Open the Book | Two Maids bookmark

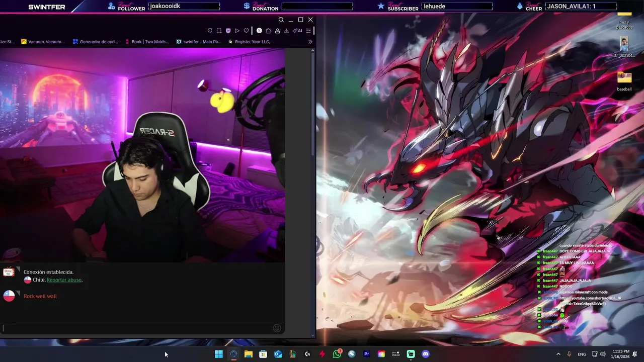pos(146,42)
